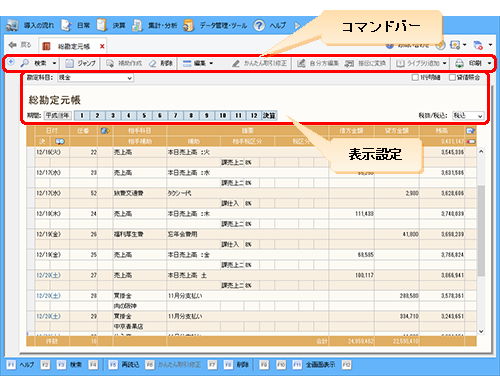Select month 6 period button
Image resolution: width=500 pixels, height=376 pixels.
click(x=160, y=116)
